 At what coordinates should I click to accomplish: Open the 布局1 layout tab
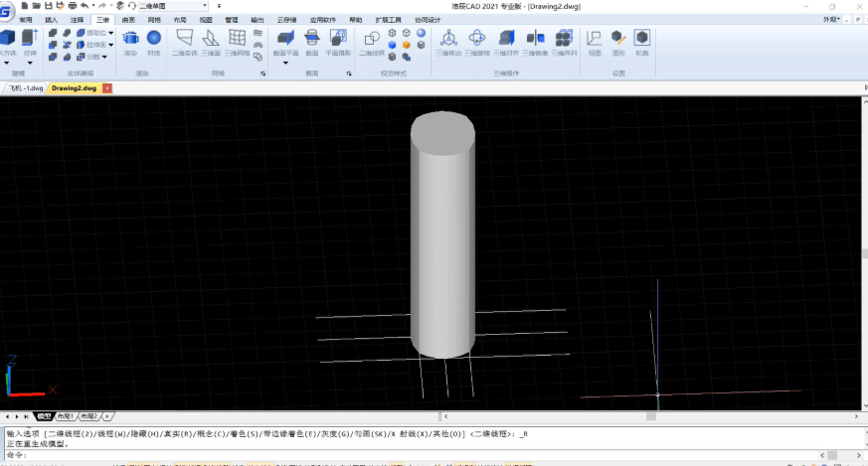pos(66,415)
